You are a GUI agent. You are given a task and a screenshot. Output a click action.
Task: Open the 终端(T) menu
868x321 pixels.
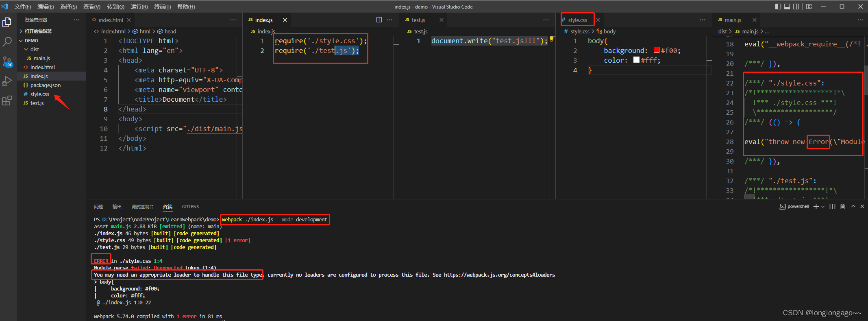coord(163,7)
